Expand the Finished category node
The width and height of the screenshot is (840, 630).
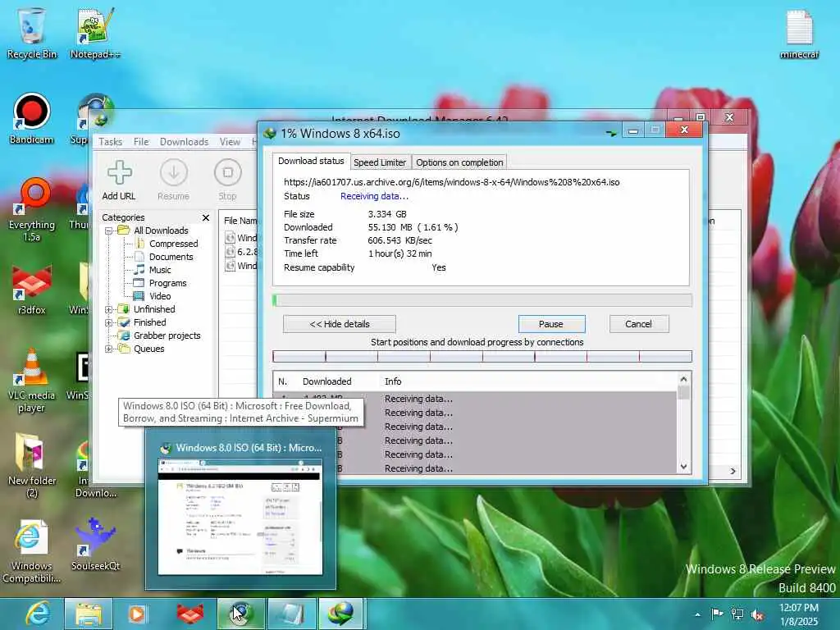tap(108, 323)
